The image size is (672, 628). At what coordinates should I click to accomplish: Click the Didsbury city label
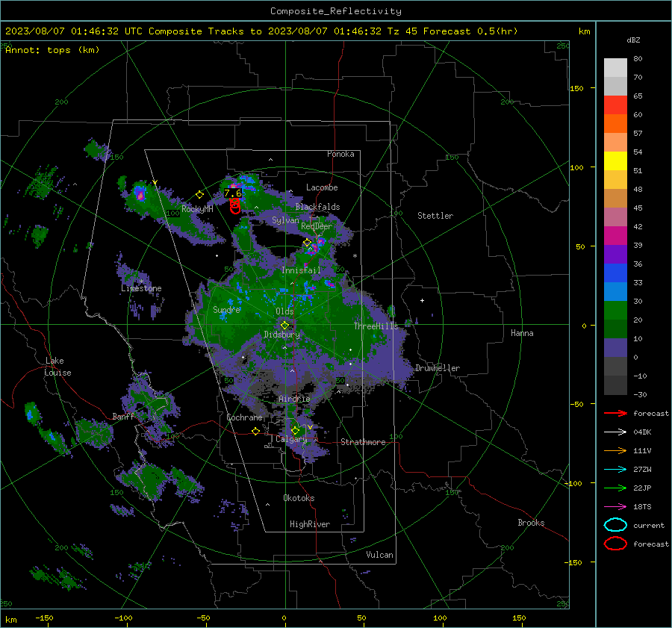click(x=282, y=335)
